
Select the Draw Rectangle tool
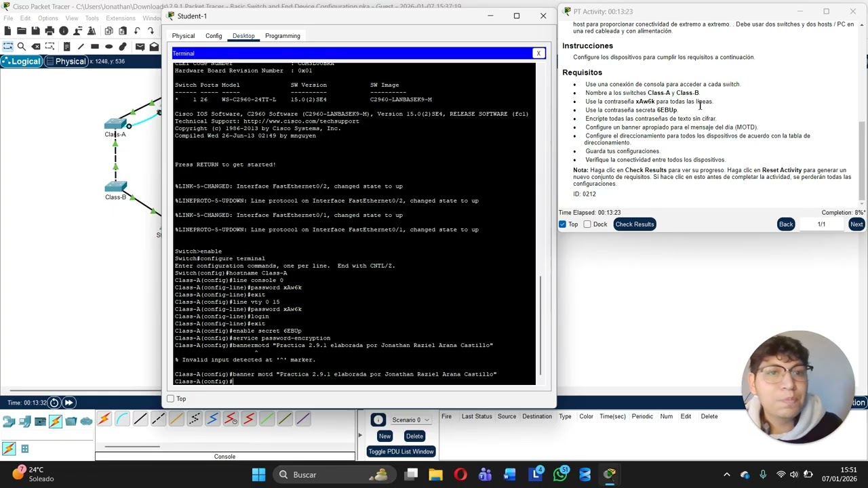[x=94, y=46]
